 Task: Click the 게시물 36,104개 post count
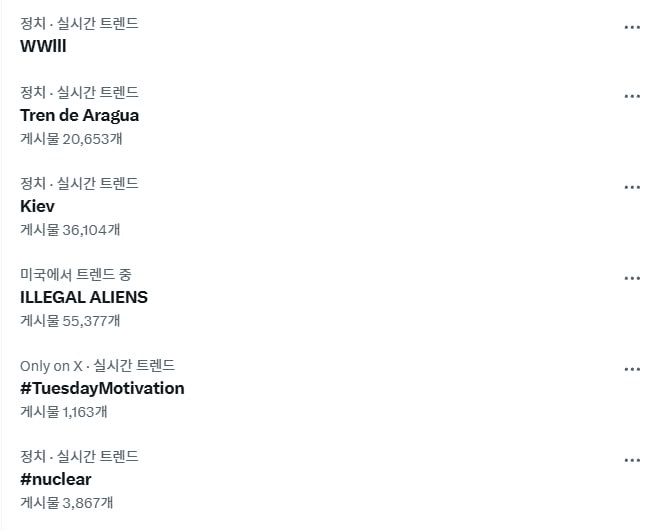pyautogui.click(x=70, y=230)
